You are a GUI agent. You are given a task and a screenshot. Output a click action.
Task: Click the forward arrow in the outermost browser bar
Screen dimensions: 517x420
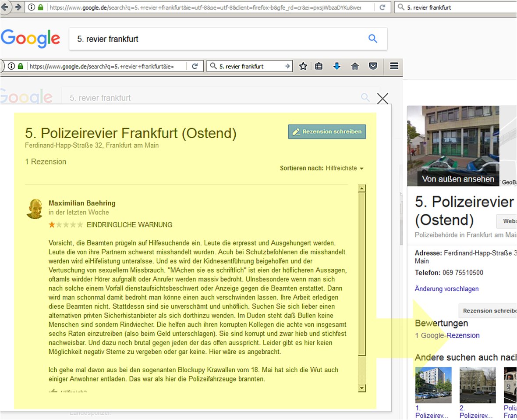[x=18, y=7]
